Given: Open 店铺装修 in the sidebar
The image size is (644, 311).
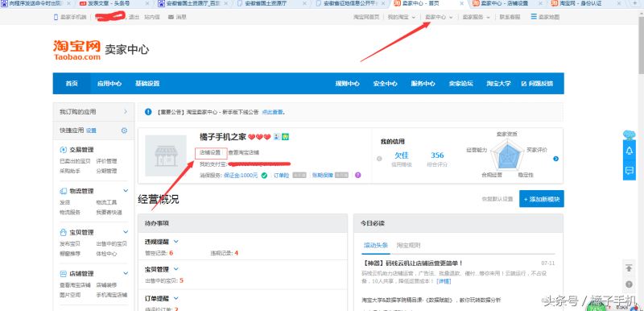Looking at the screenshot, I should (x=106, y=284).
